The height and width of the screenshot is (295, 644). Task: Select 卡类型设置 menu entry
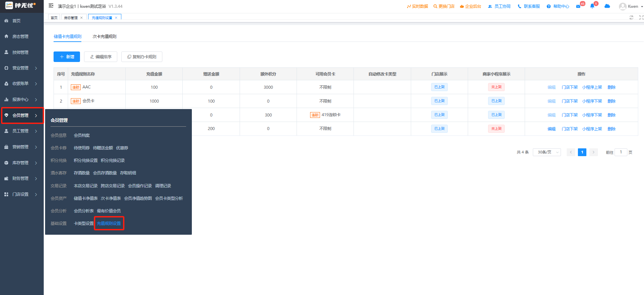click(x=84, y=224)
